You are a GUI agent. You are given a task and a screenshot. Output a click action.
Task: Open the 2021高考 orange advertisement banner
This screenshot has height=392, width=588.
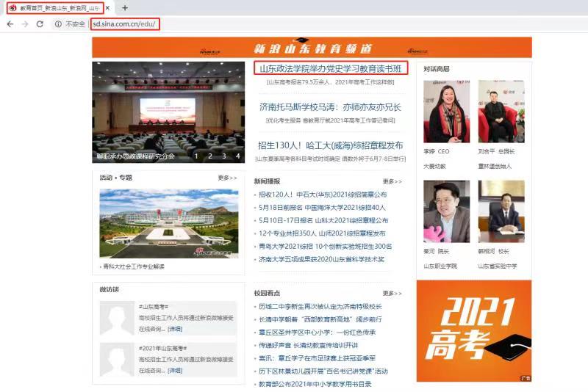click(474, 331)
